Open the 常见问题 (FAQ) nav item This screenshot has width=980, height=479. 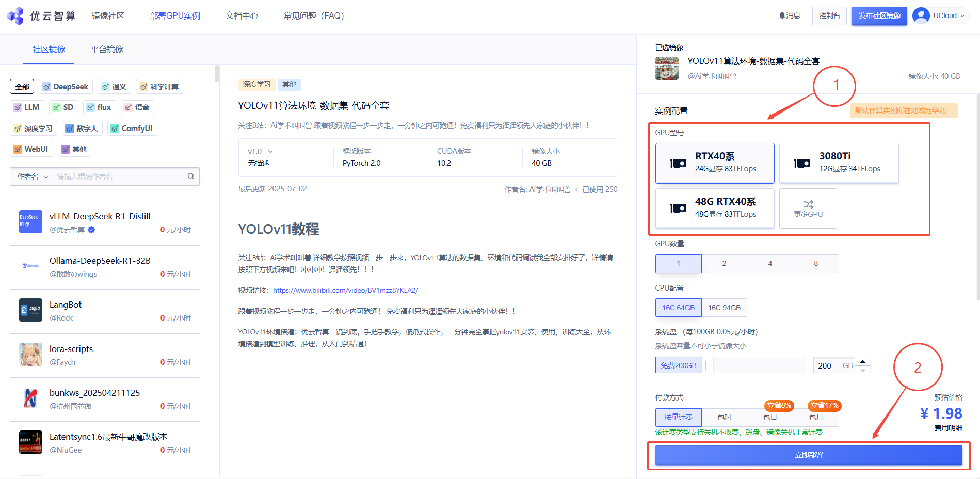tap(314, 16)
